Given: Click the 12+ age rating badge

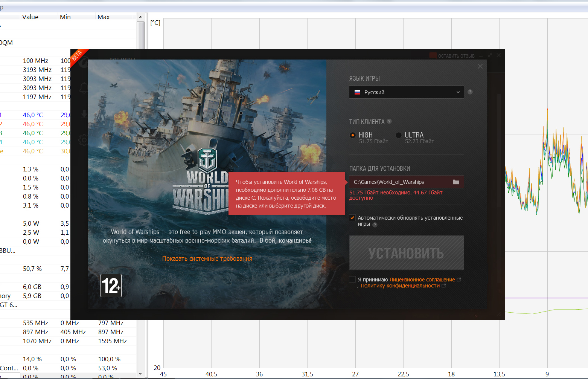Looking at the screenshot, I should click(x=111, y=286).
